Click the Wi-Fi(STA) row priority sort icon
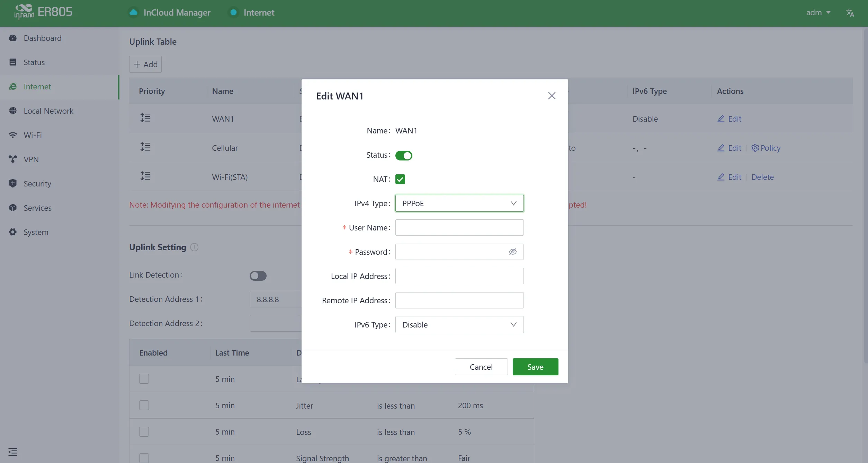The width and height of the screenshot is (868, 463). click(x=145, y=176)
